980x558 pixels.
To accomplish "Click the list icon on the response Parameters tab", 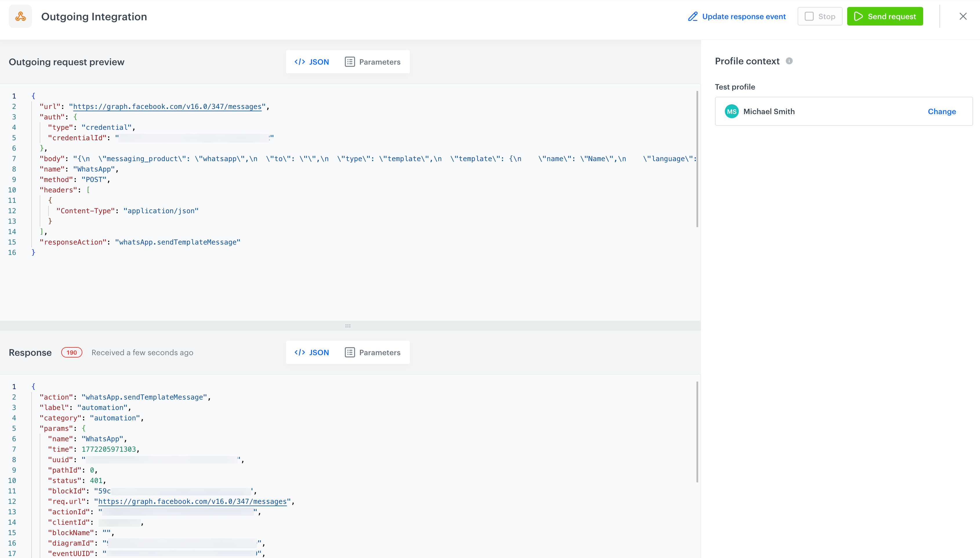I will click(x=349, y=352).
